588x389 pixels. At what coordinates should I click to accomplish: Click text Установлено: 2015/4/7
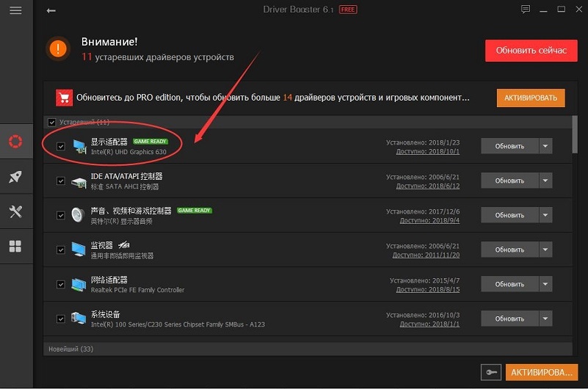(x=424, y=280)
